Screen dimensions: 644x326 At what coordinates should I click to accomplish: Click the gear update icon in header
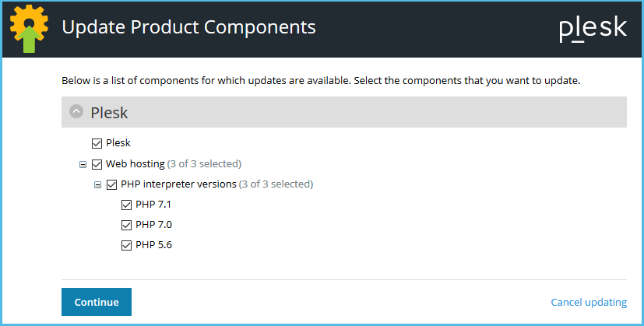(x=29, y=29)
